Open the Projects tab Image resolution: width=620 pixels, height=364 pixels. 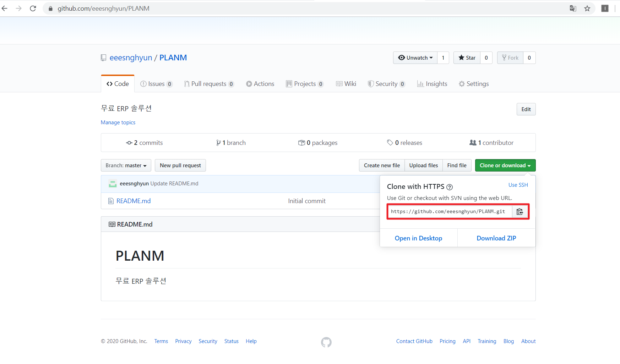coord(305,84)
